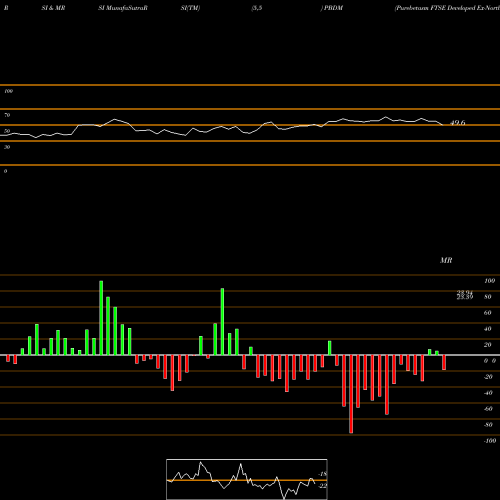Click the 49.6 RSI value label

pyautogui.click(x=457, y=123)
